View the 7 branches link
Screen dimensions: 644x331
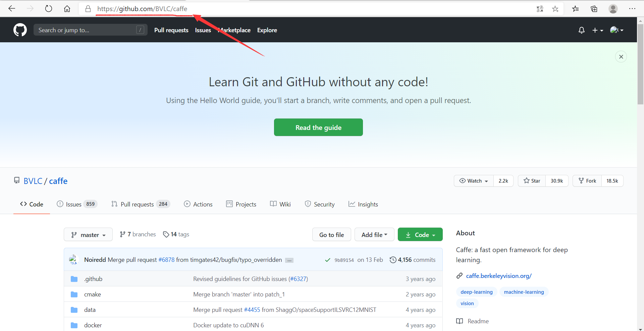click(x=138, y=234)
